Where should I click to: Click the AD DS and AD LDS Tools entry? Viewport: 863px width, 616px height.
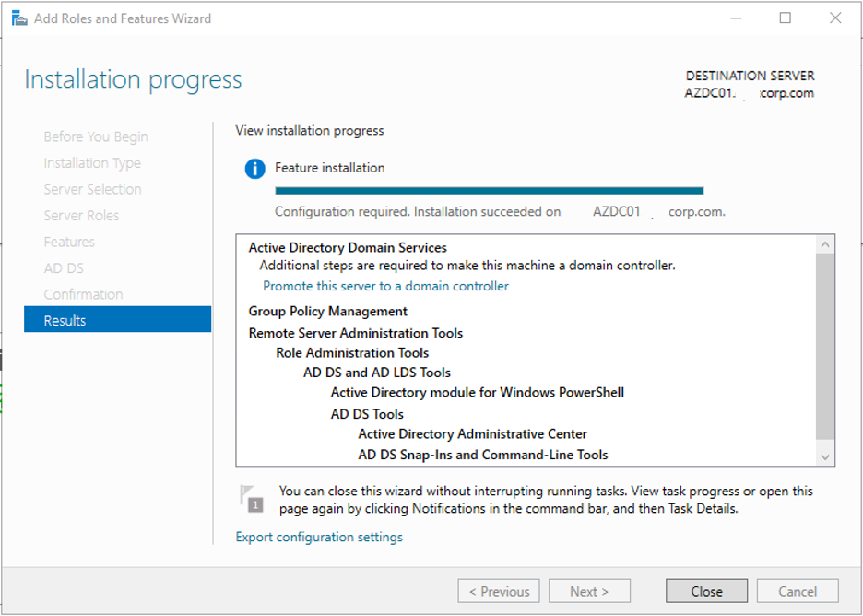tap(377, 373)
